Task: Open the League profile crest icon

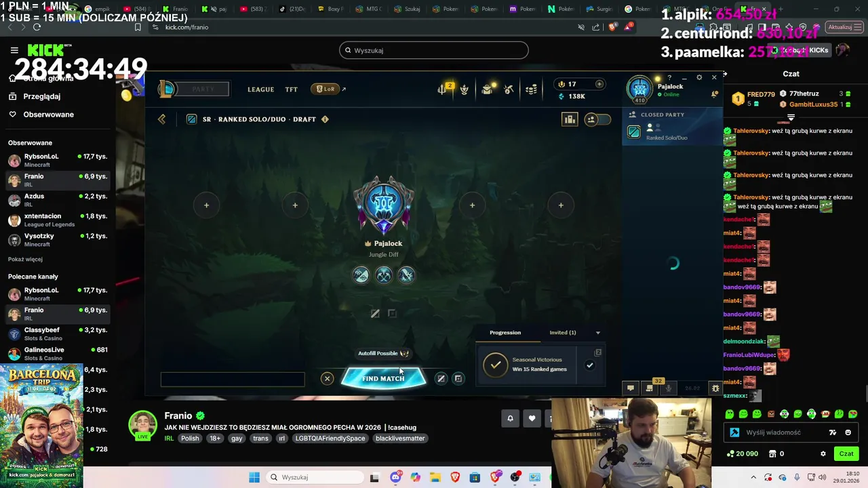Action: [464, 89]
